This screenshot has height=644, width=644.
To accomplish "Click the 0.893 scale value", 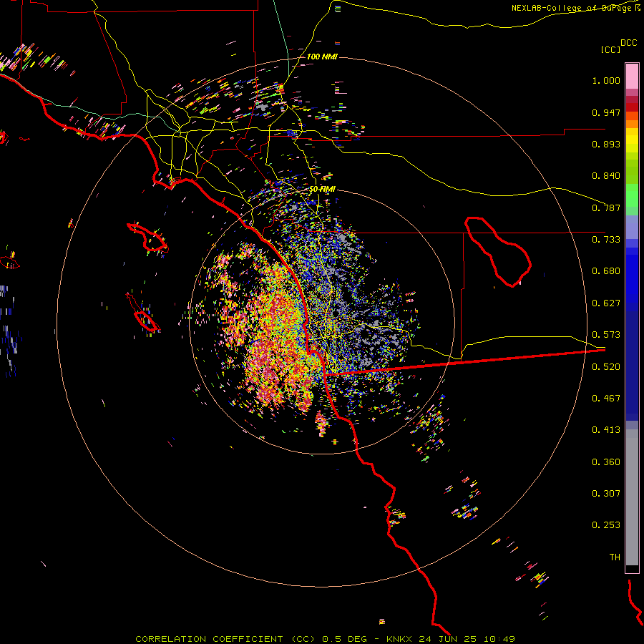I will (606, 144).
